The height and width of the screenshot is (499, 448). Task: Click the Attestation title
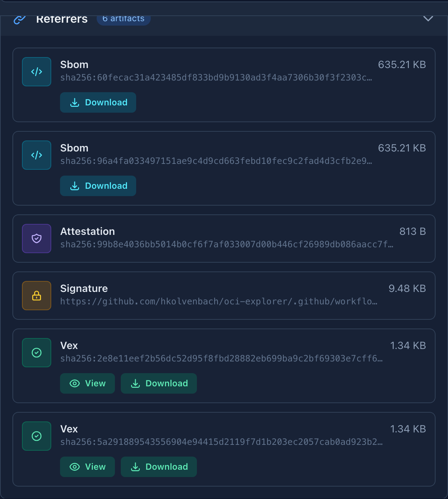click(87, 232)
